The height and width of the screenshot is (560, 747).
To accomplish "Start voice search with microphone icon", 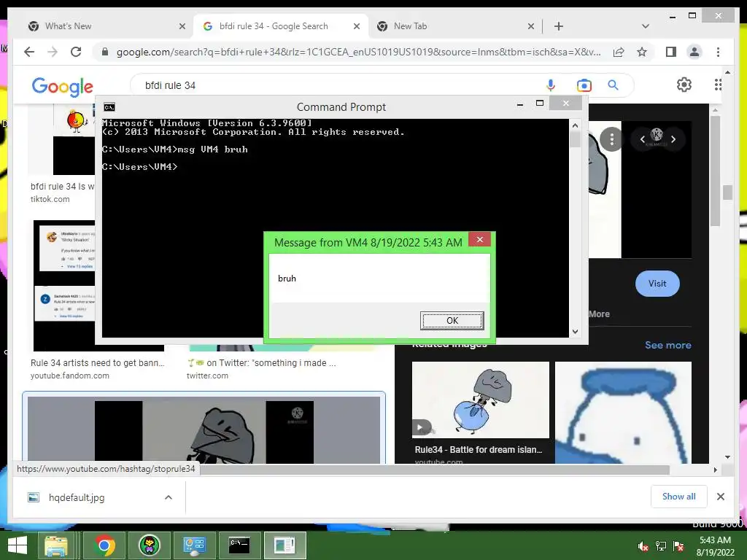I will [551, 85].
